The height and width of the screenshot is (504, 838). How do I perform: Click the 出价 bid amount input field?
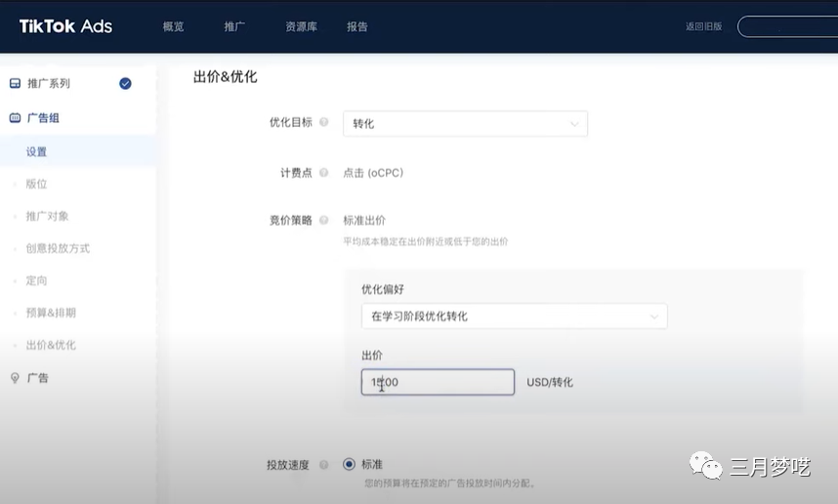click(438, 382)
